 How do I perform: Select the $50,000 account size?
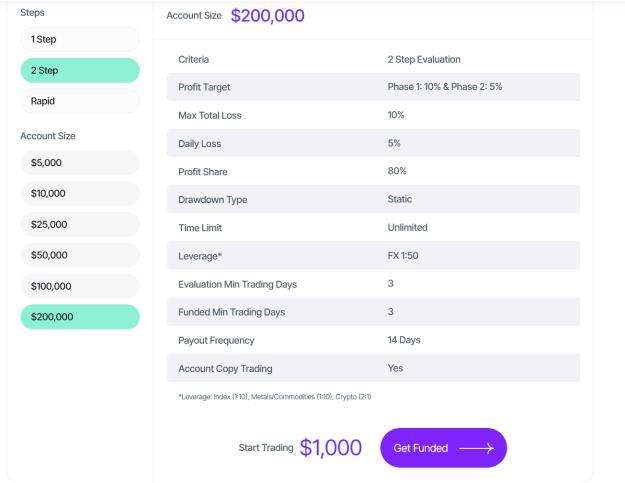pos(80,255)
